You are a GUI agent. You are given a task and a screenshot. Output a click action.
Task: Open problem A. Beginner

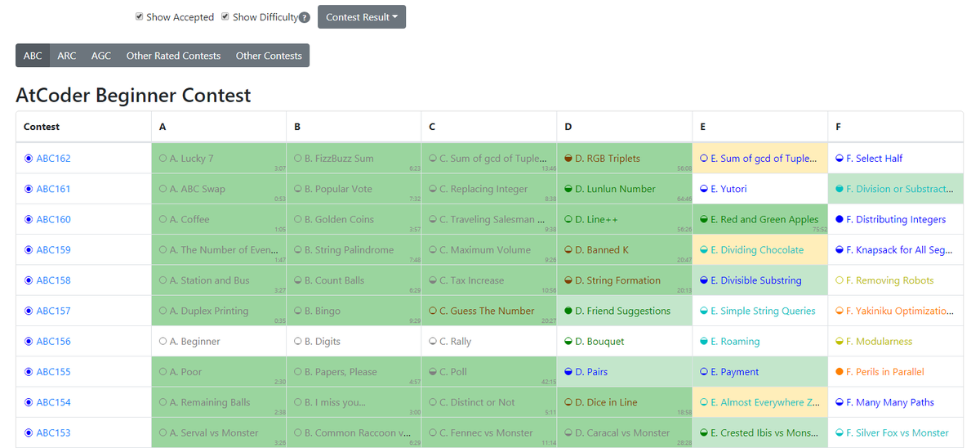point(194,342)
